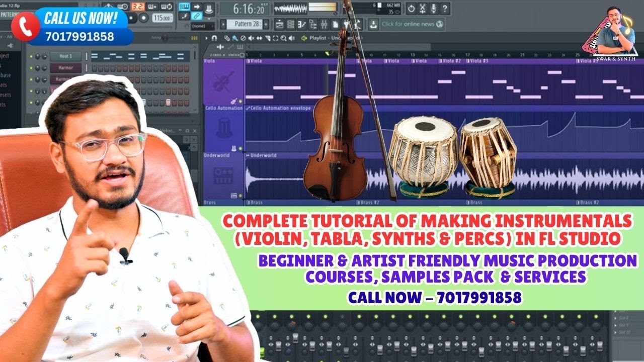Click the undo history circular arrow icon
The width and height of the screenshot is (644, 362).
(x=412, y=9)
